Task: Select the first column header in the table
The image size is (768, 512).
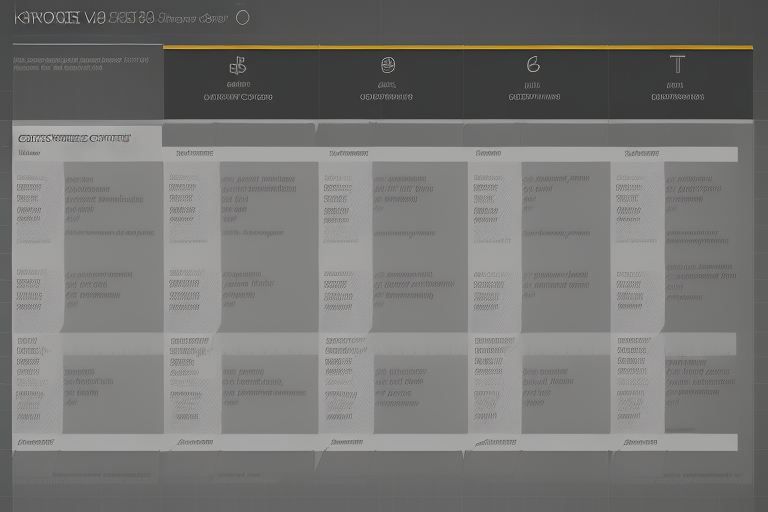Action: pyautogui.click(x=29, y=154)
